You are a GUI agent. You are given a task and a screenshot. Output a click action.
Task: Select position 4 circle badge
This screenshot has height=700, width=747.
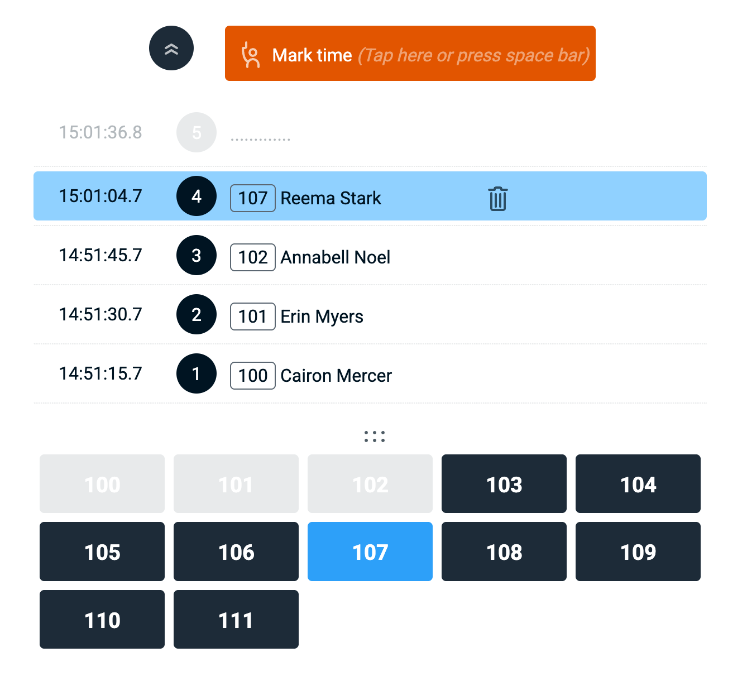tap(197, 196)
